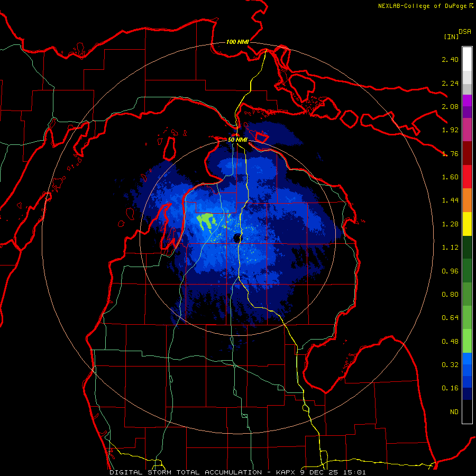Screen dimensions: 476x476
Task: Pick the light green legend color band
Action: pyautogui.click(x=467, y=341)
